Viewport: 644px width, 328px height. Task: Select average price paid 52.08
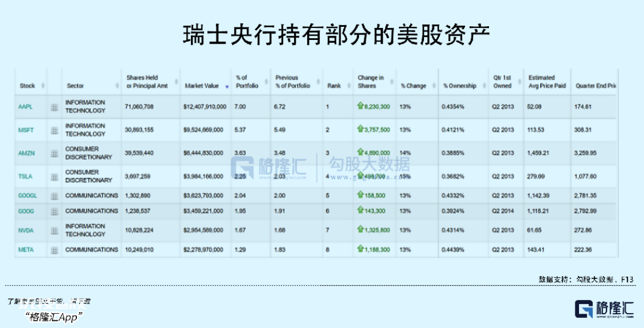(x=534, y=107)
